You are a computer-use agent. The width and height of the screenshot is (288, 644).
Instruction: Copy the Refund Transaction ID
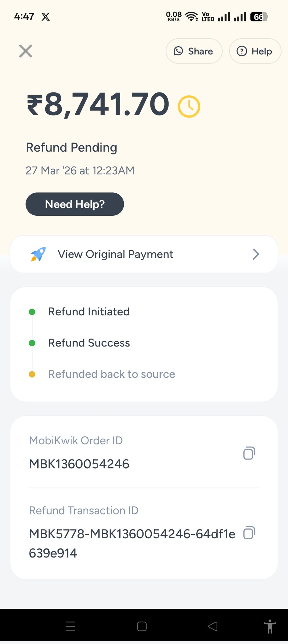click(249, 533)
